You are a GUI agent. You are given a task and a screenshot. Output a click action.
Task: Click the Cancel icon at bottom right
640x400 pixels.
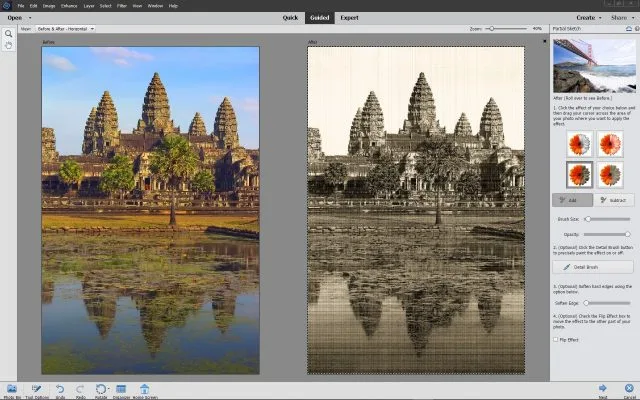click(629, 390)
